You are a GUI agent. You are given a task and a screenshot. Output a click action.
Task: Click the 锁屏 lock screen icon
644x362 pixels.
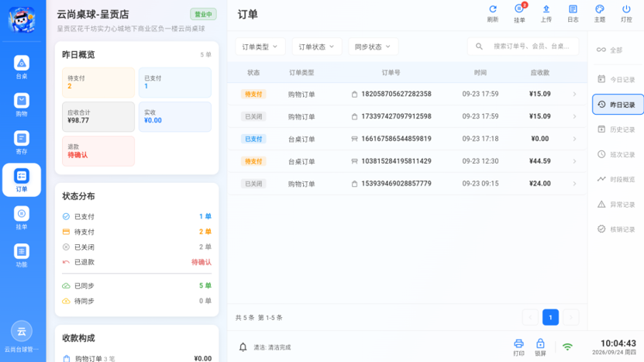click(x=540, y=347)
